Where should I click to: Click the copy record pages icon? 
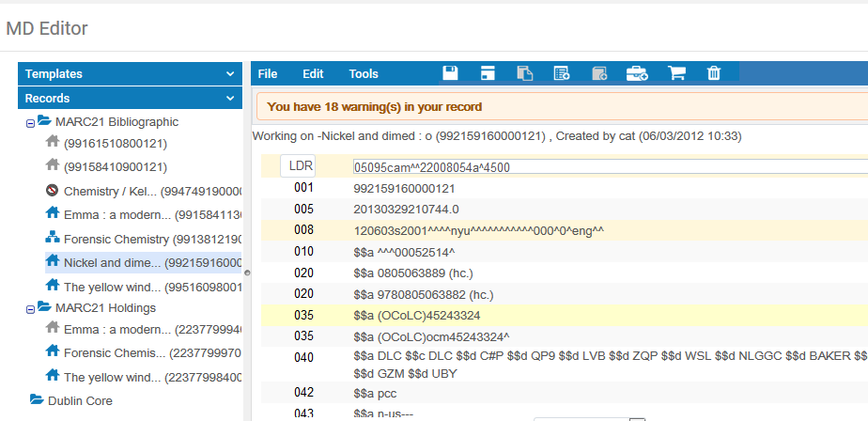pyautogui.click(x=525, y=73)
